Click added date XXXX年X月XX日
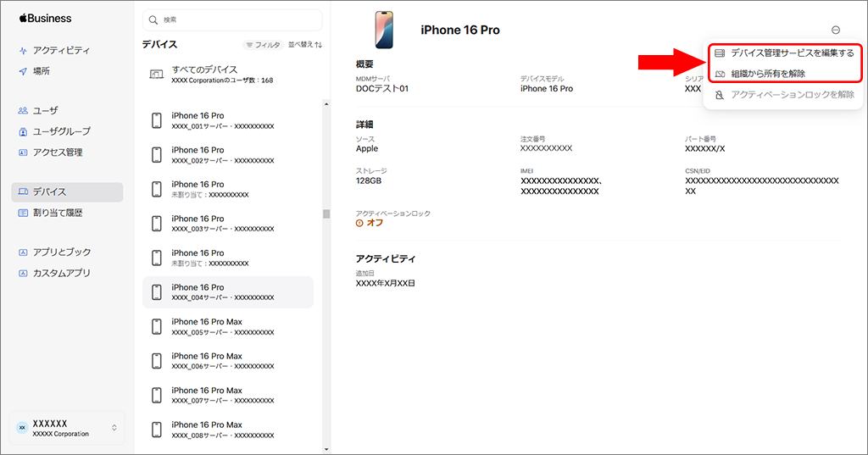 pyautogui.click(x=386, y=283)
